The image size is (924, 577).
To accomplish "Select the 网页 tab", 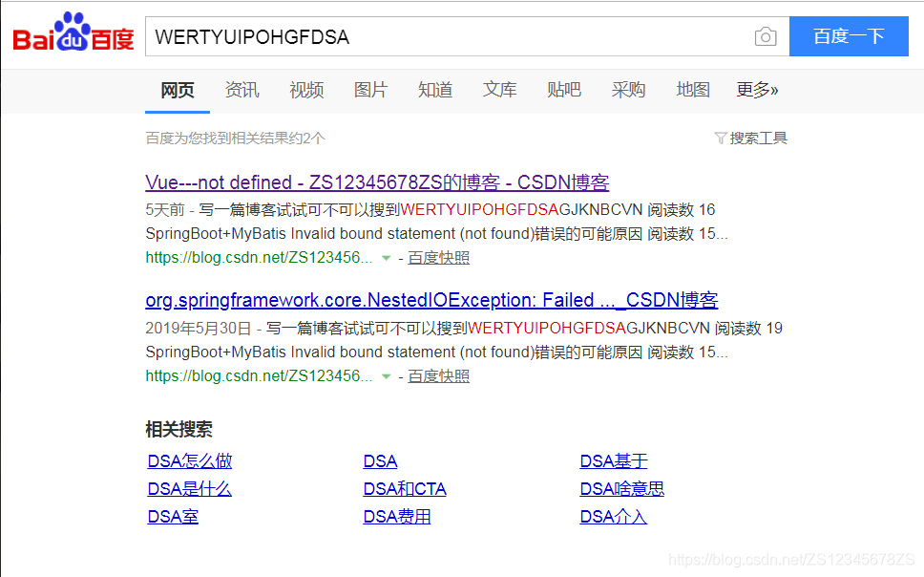I will coord(178,90).
